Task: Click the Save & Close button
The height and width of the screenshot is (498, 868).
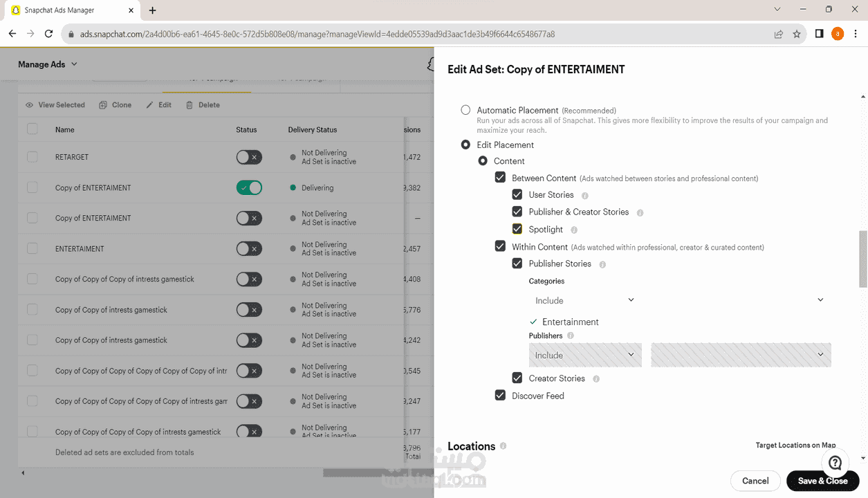Action: coord(822,481)
